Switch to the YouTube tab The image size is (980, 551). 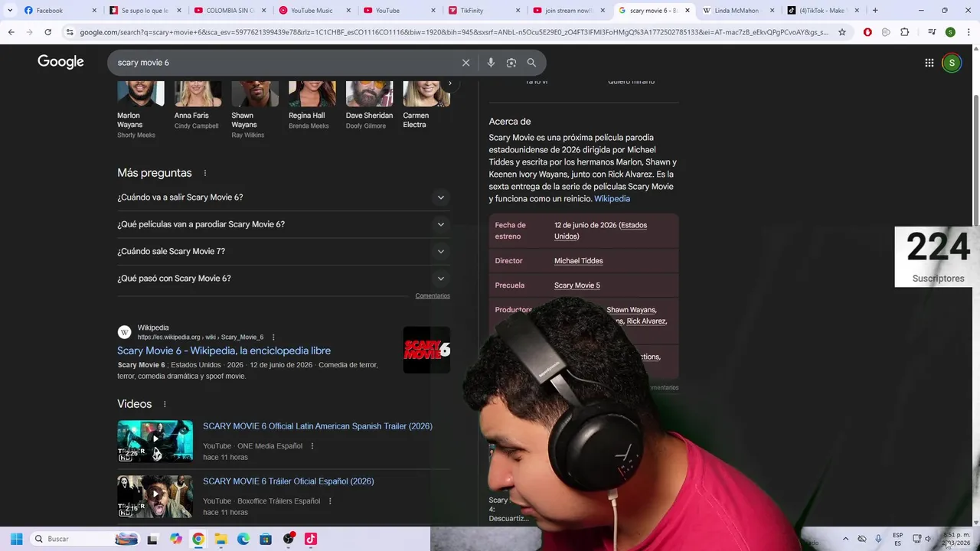click(397, 11)
